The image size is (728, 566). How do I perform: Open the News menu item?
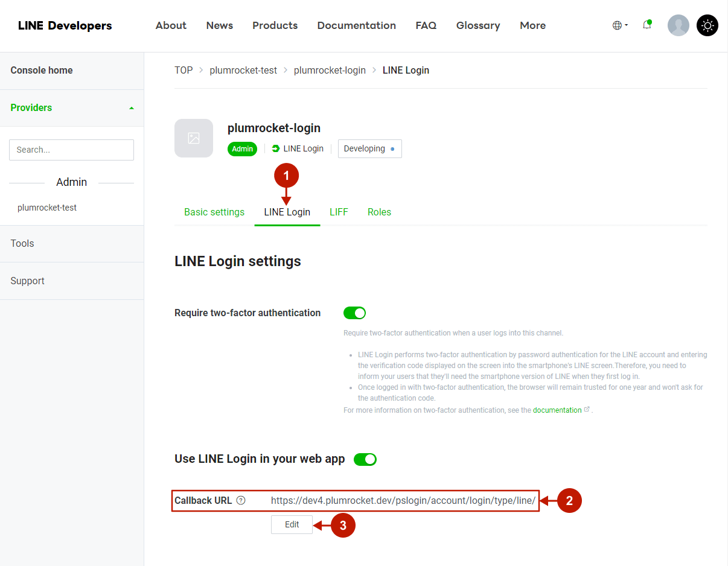(220, 25)
